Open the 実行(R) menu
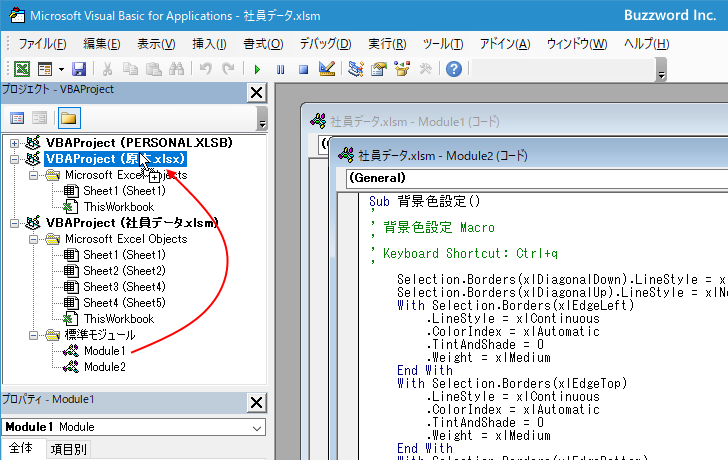Screen dimensions: 728x460 (x=387, y=44)
